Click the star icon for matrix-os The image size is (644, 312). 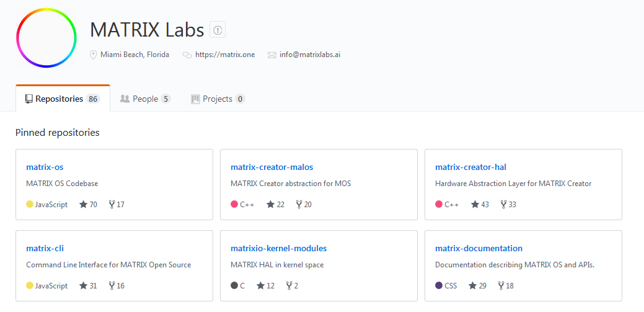84,204
